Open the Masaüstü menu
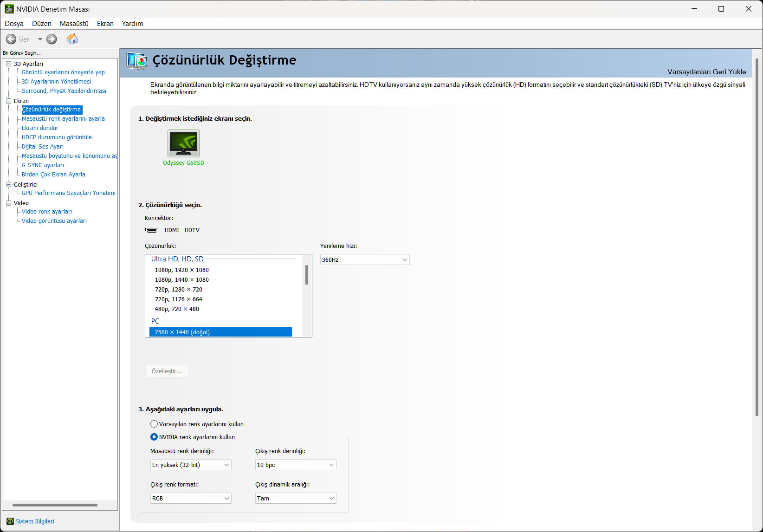The width and height of the screenshot is (763, 532). [74, 24]
